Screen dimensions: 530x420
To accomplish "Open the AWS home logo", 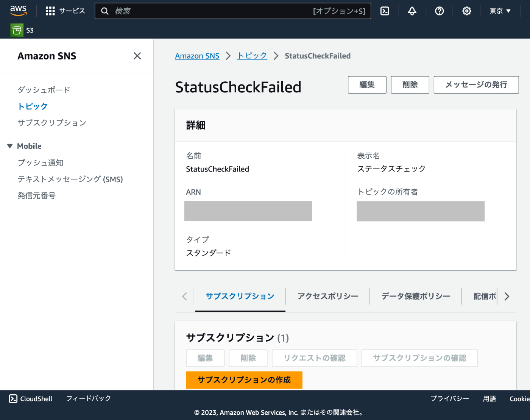I will click(x=18, y=11).
